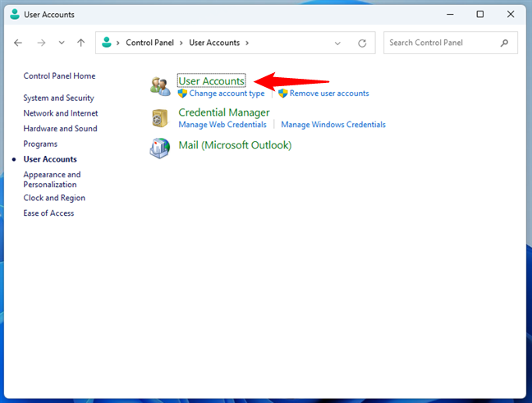Open Control Panel Home
Viewport: 532px width, 403px height.
tap(59, 76)
